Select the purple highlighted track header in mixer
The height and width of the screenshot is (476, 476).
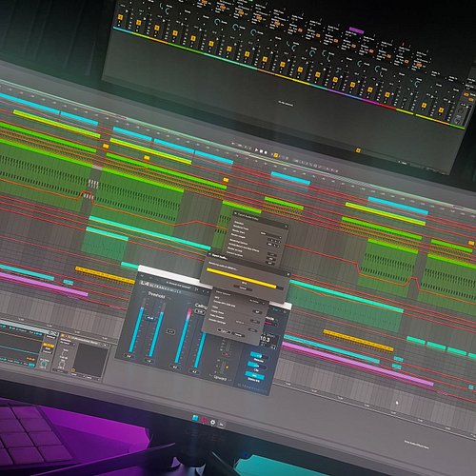point(356,30)
